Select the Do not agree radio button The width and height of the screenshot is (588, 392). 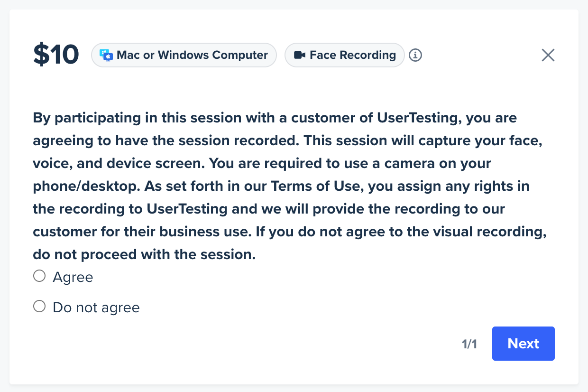39,307
